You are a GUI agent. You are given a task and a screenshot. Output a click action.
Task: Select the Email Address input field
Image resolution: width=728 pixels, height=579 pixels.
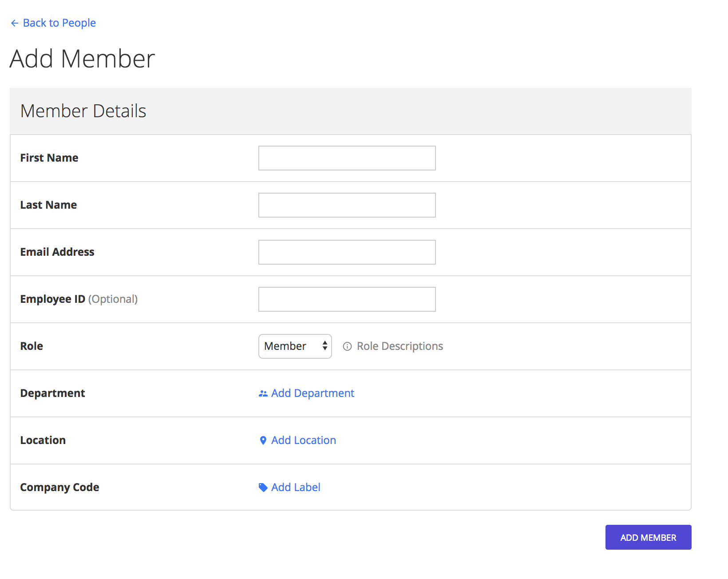[347, 252]
